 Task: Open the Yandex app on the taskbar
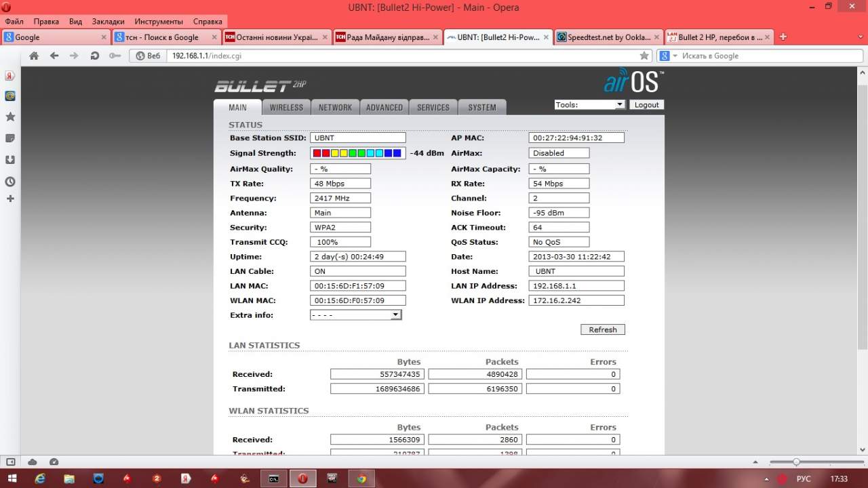185,479
